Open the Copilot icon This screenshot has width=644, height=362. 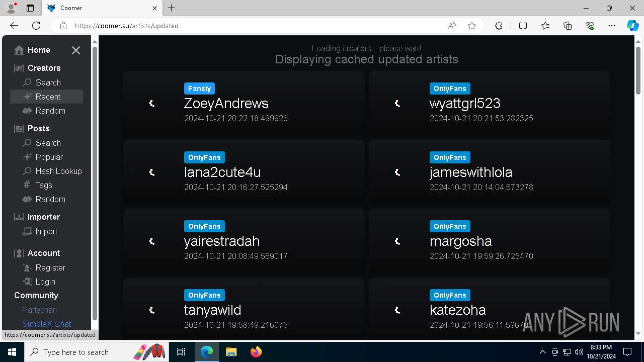click(632, 26)
